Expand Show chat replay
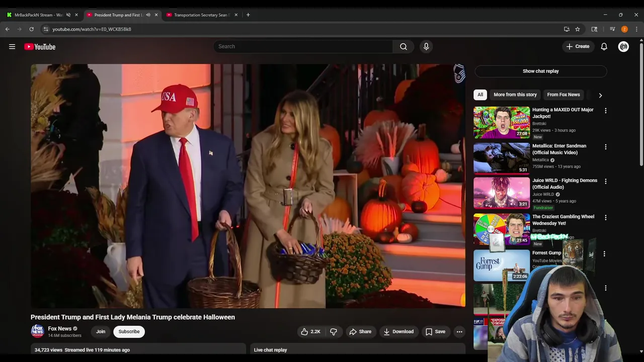The width and height of the screenshot is (644, 362). [540, 71]
